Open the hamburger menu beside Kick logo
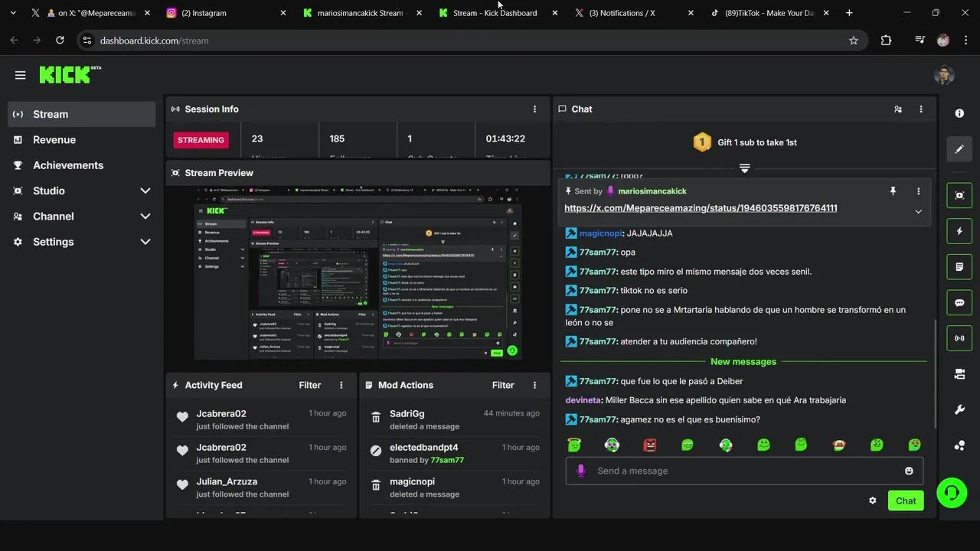The height and width of the screenshot is (551, 980). 20,75
